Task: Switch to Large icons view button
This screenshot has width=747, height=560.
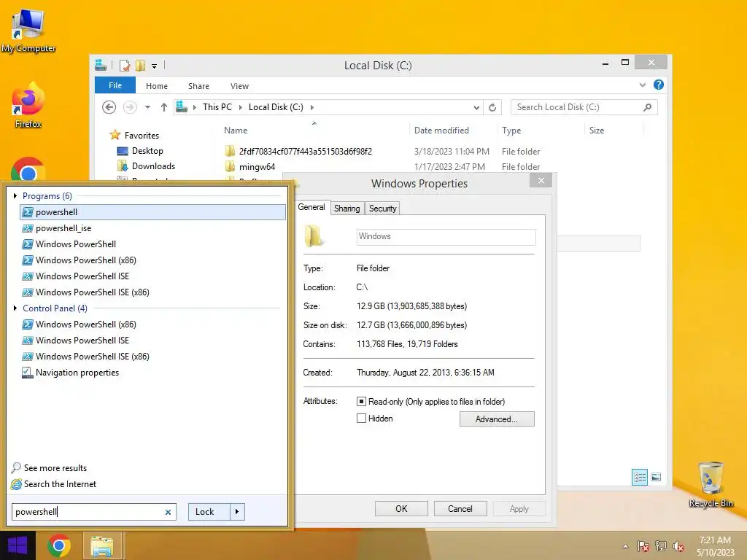Action: tap(656, 477)
